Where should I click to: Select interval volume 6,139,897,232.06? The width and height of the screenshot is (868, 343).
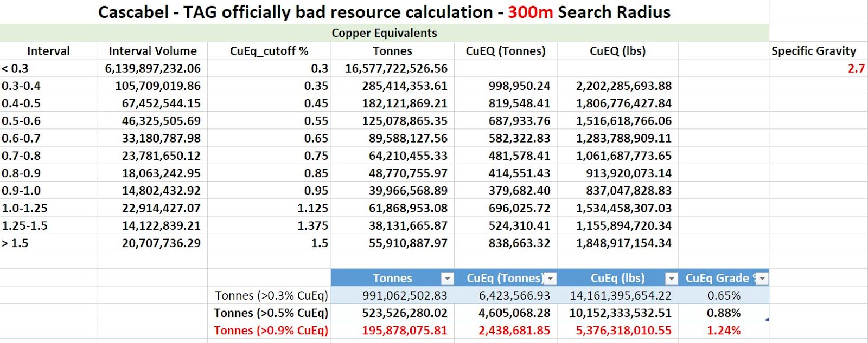tap(152, 68)
